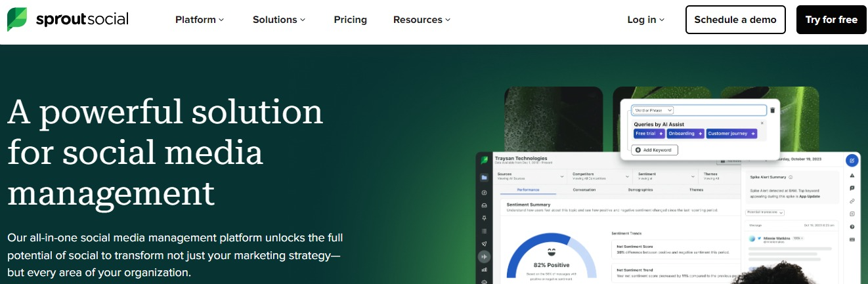Click the Sentiment Summary heading
The height and width of the screenshot is (284, 868).
529,204
